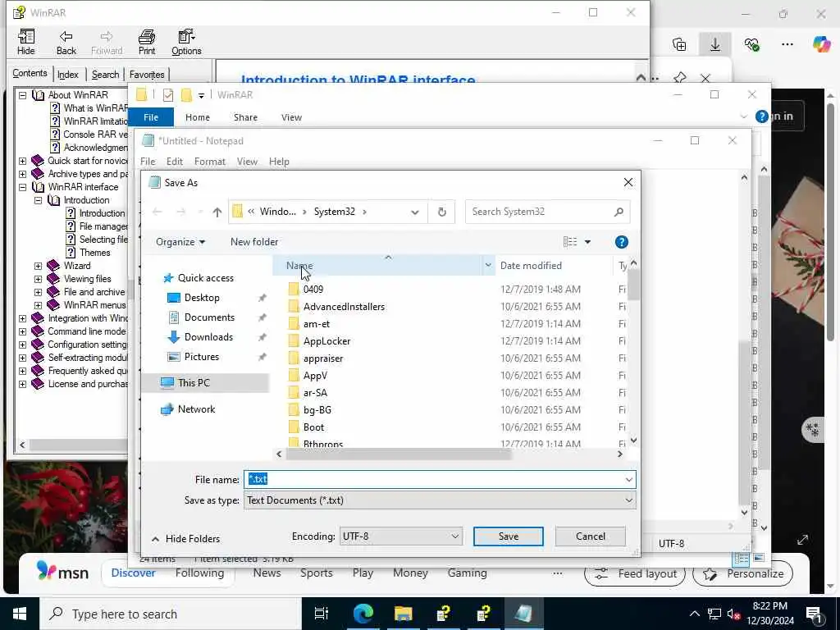Show hidden system tray icons
The image size is (840, 630).
694,614
